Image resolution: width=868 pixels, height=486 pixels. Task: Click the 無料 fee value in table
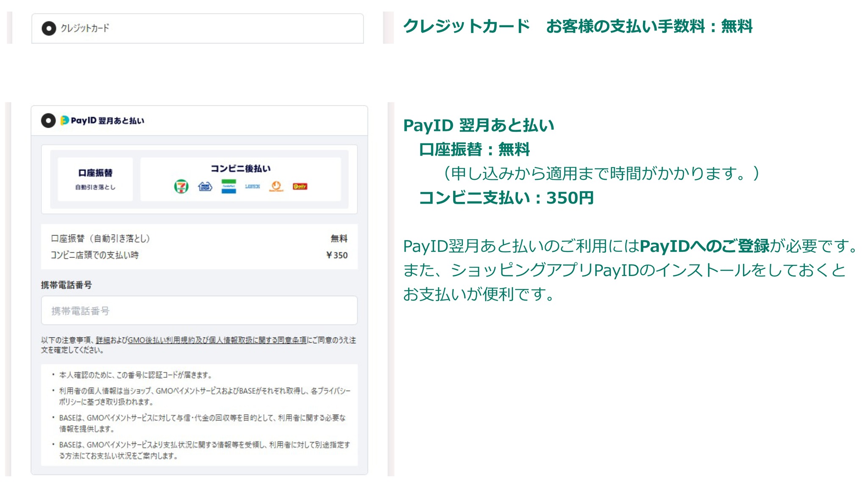point(339,238)
